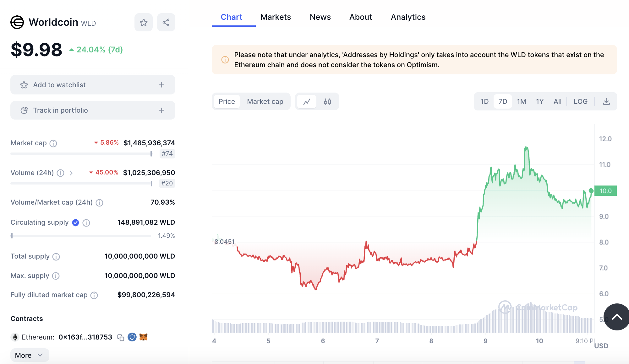Expand the More contracts dropdown
This screenshot has height=364, width=629.
29,355
